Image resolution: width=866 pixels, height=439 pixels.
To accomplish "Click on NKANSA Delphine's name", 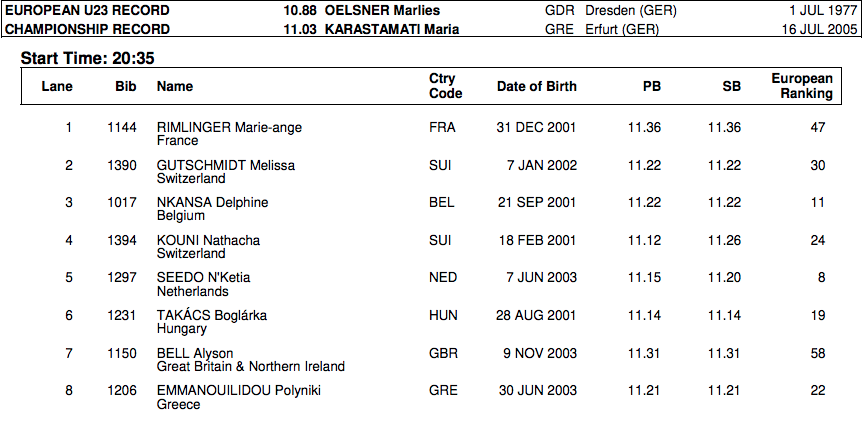I will pos(213,203).
